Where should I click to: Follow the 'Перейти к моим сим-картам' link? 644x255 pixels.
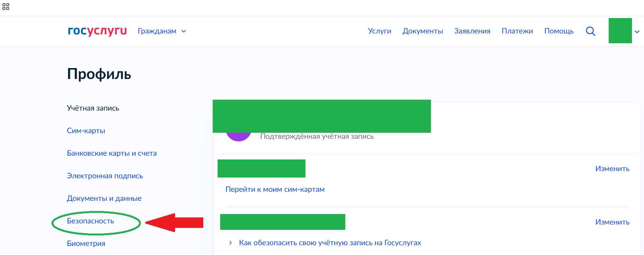coord(275,190)
